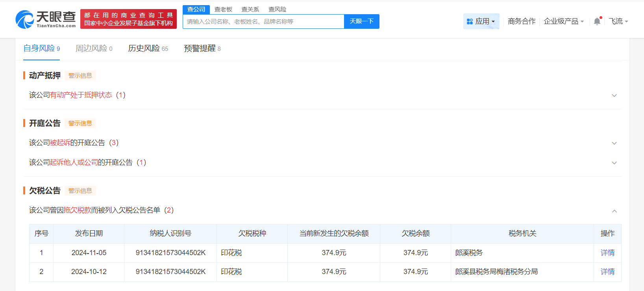Open the 企业级产品 dropdown
The height and width of the screenshot is (291, 644).
tap(563, 21)
